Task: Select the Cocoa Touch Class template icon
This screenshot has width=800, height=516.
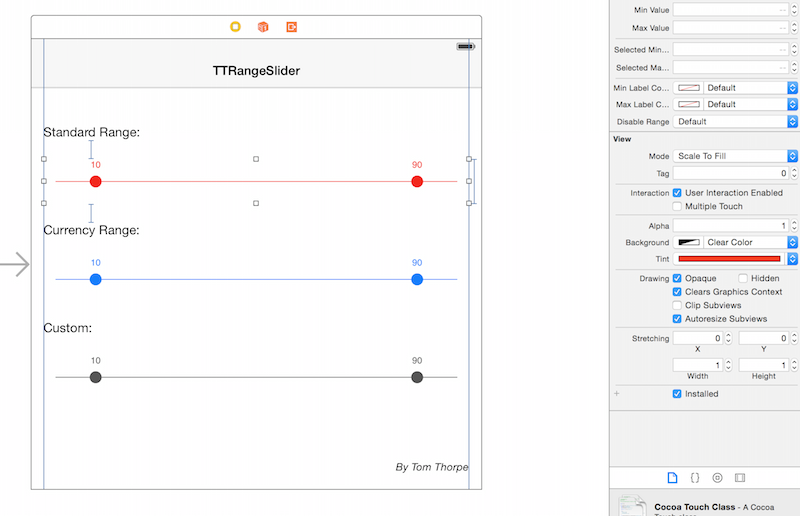Action: (632, 505)
